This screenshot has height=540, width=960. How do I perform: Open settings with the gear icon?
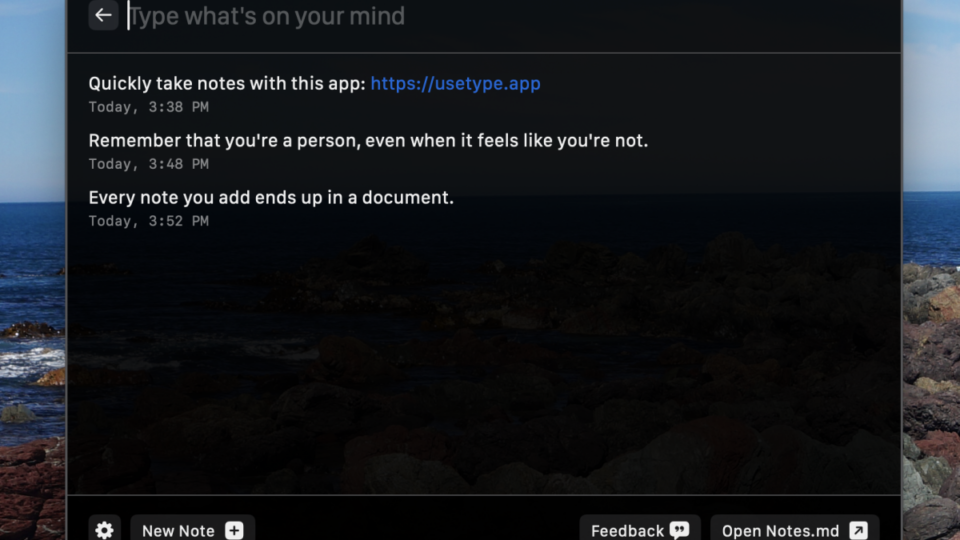click(x=104, y=530)
